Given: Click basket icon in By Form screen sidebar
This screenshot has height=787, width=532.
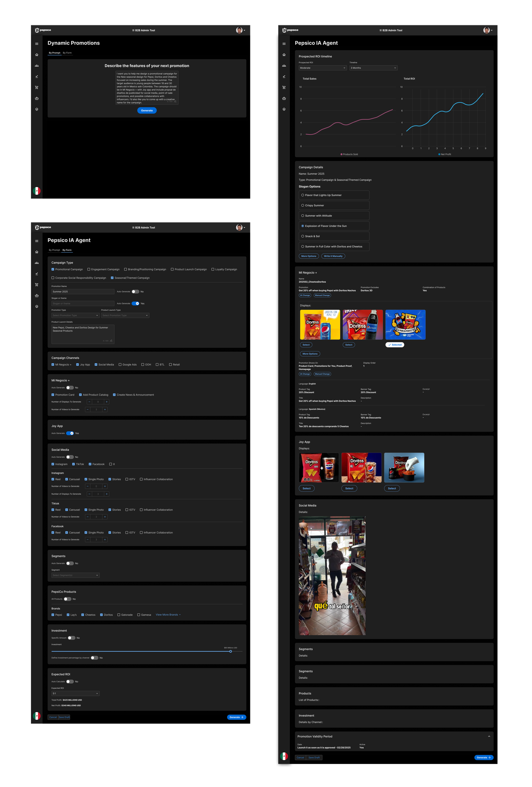Looking at the screenshot, I should click(37, 295).
